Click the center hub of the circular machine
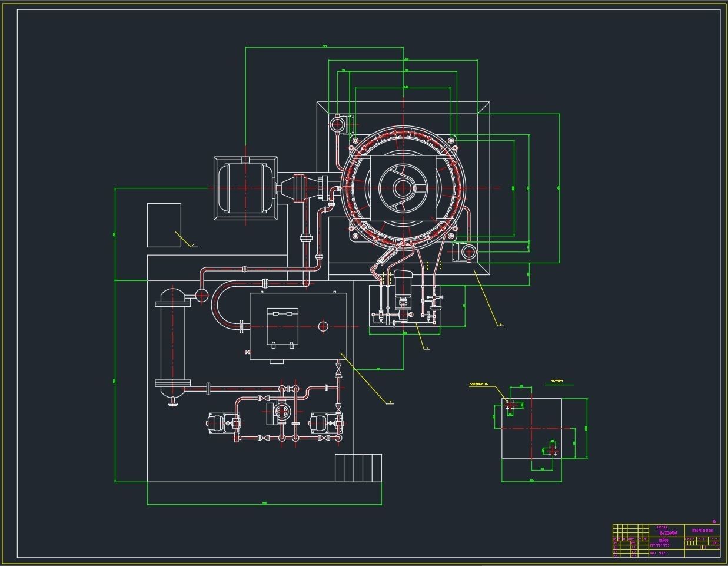This screenshot has width=728, height=566. (x=403, y=188)
